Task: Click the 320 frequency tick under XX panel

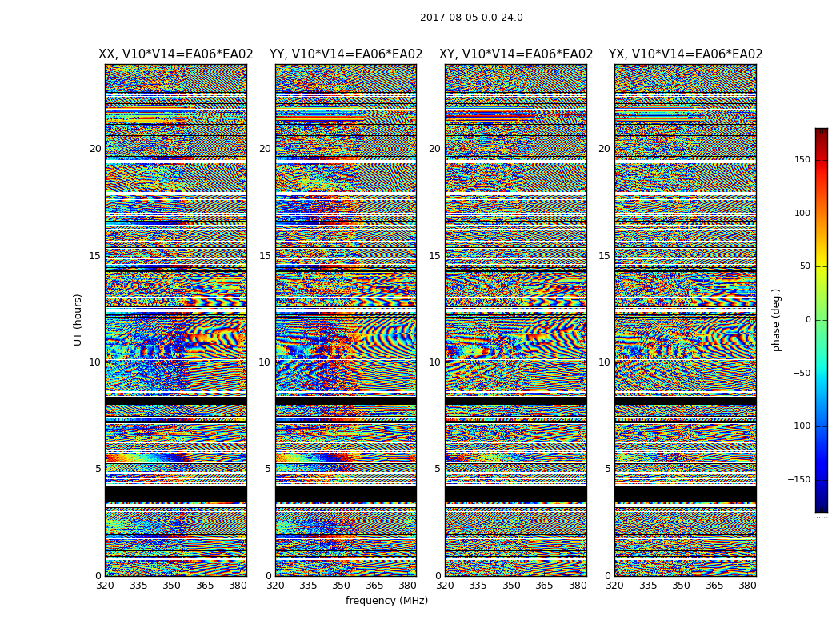Action: point(105,586)
